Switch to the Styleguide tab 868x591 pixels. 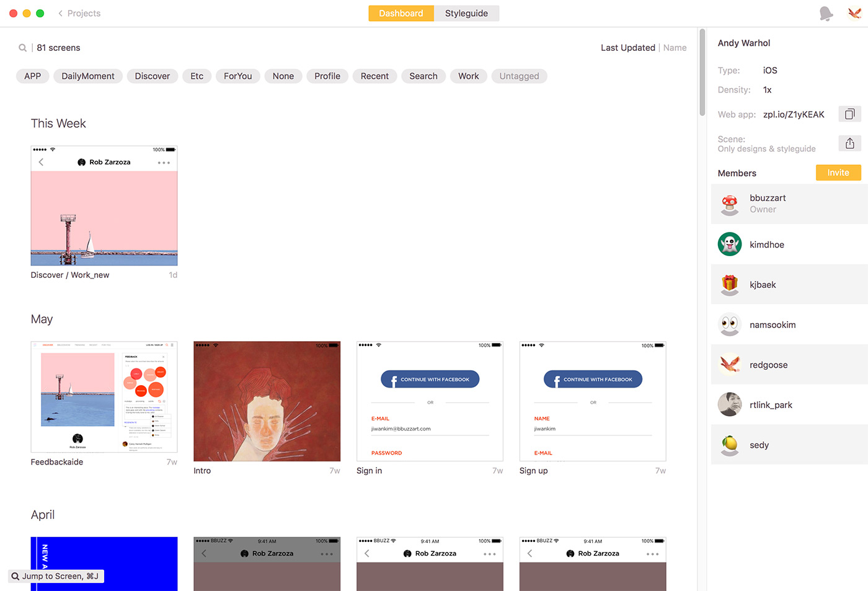pyautogui.click(x=466, y=14)
